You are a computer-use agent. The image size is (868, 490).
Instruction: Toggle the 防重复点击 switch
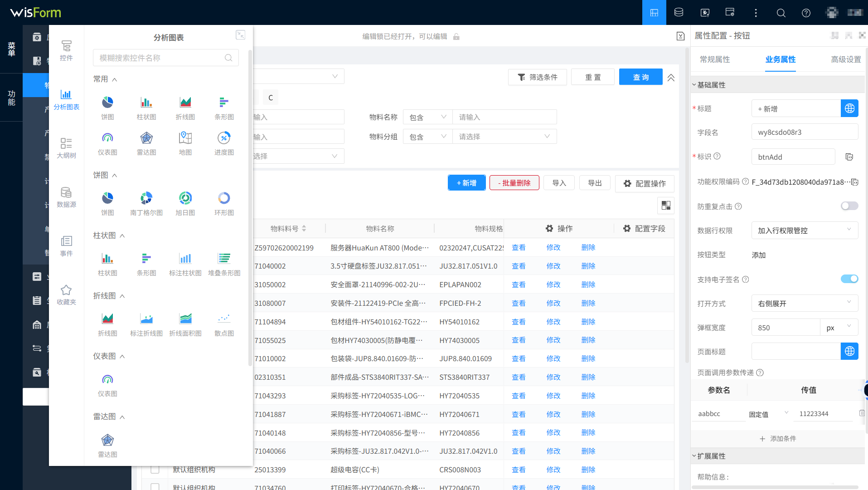849,206
